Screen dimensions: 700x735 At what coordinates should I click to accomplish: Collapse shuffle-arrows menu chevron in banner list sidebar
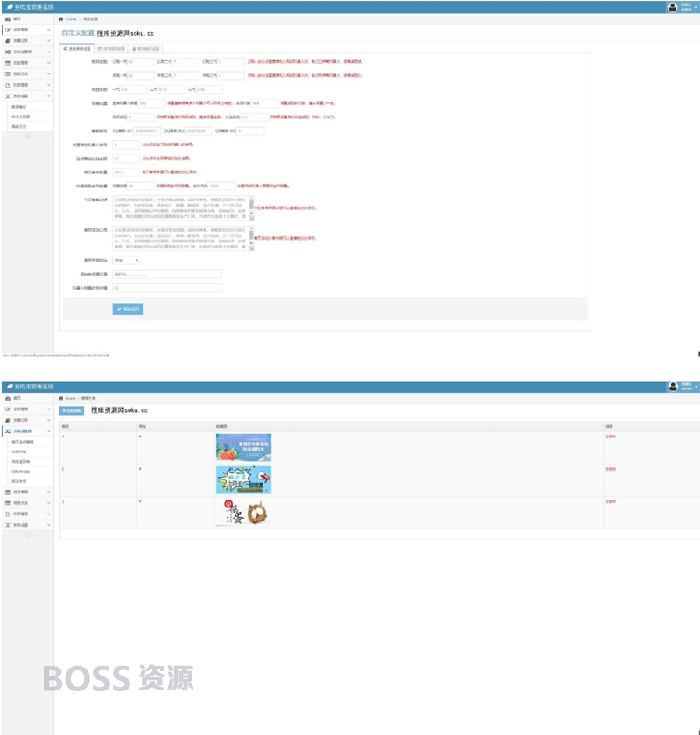[48, 430]
